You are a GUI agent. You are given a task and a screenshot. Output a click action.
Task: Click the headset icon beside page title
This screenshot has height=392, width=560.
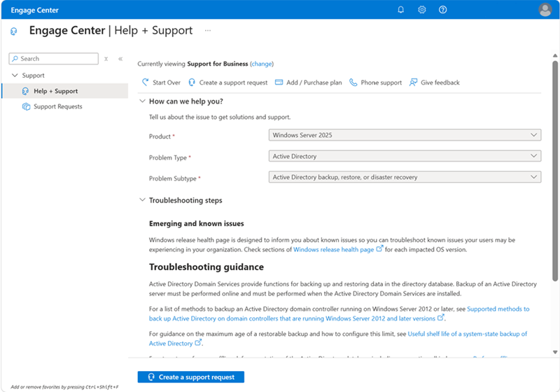click(x=13, y=31)
